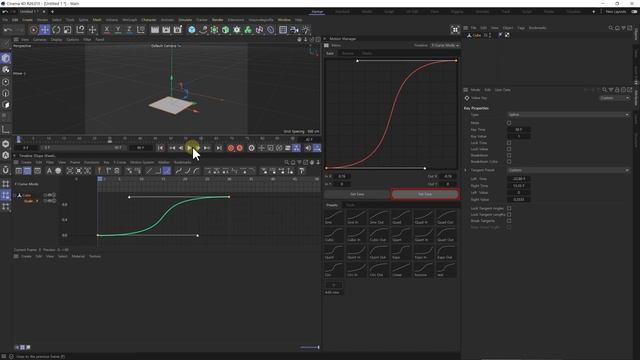The width and height of the screenshot is (640, 360).
Task: Toggle animation sound speaker icon
Action: click(308, 148)
